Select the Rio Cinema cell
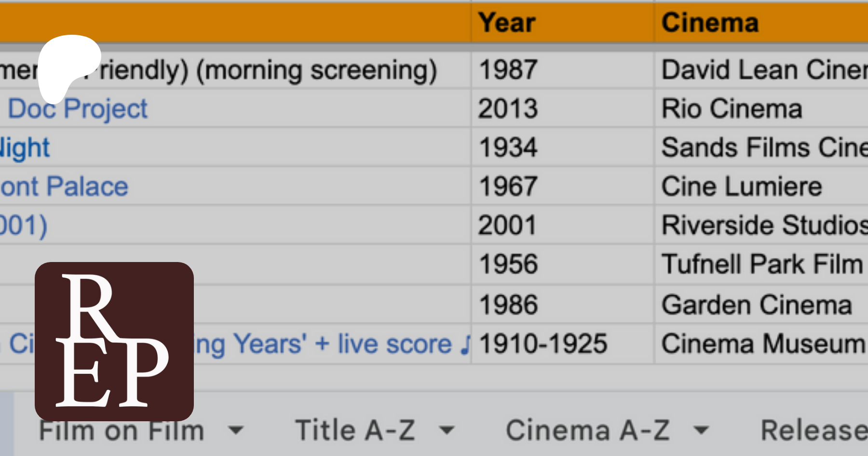Screen dimensions: 868x456 (x=732, y=109)
